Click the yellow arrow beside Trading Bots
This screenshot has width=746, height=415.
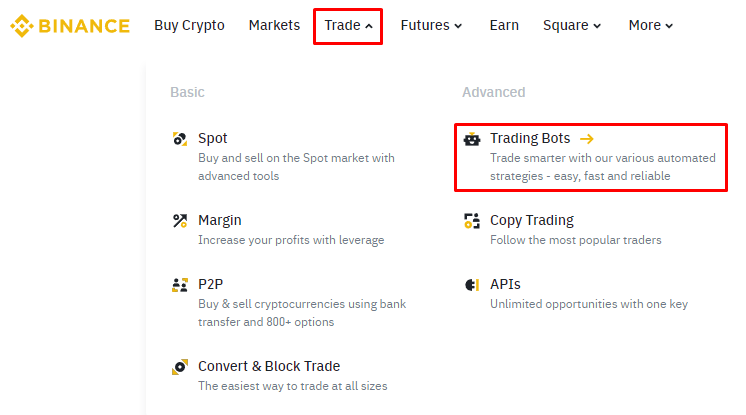[x=587, y=139]
